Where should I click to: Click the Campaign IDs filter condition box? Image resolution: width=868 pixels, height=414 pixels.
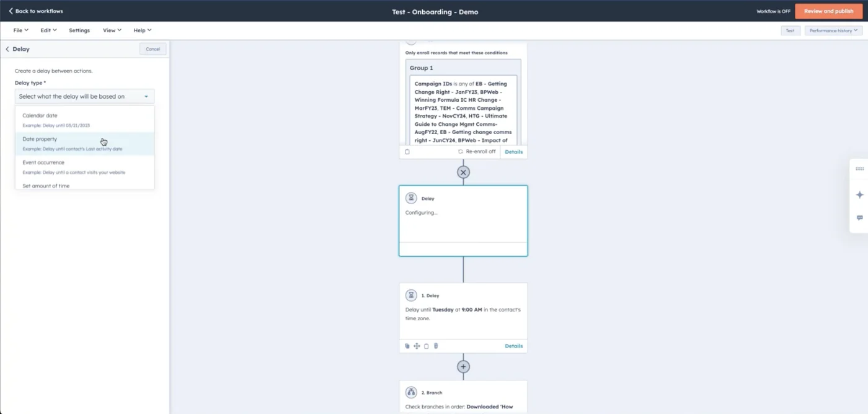coord(463,110)
